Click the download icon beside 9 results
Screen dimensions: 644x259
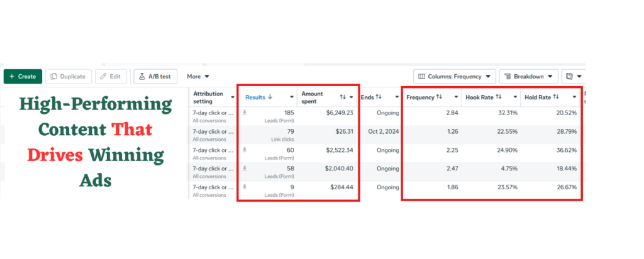pyautogui.click(x=245, y=187)
